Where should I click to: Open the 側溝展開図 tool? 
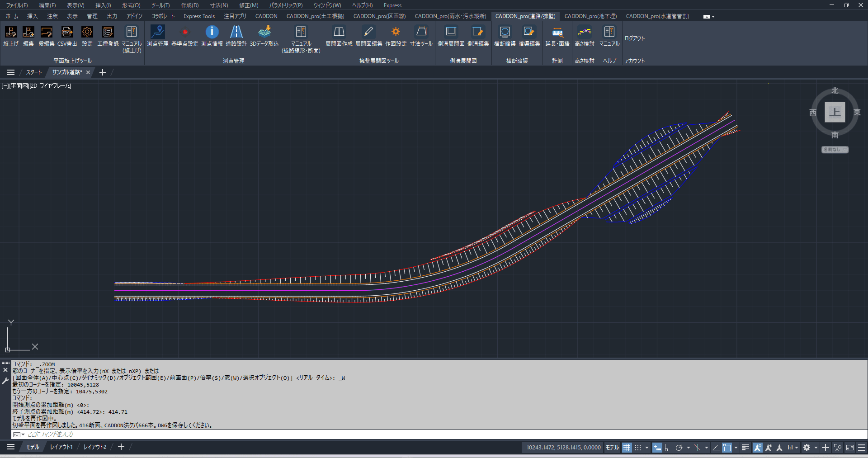pyautogui.click(x=451, y=36)
